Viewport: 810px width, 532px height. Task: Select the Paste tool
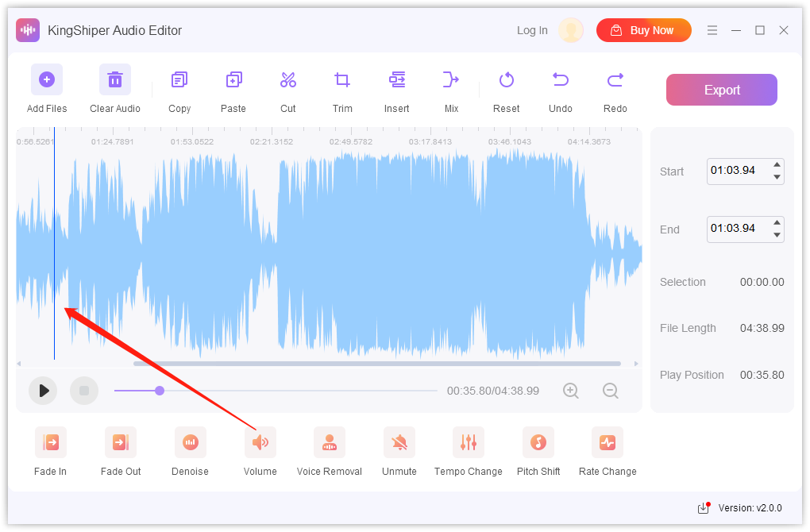pyautogui.click(x=233, y=80)
